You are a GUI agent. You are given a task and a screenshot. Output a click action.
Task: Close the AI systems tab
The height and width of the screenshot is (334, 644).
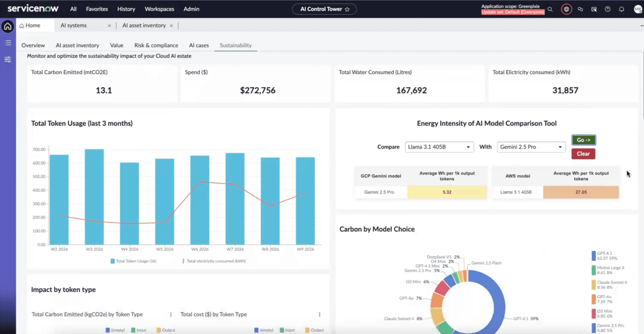pos(109,26)
